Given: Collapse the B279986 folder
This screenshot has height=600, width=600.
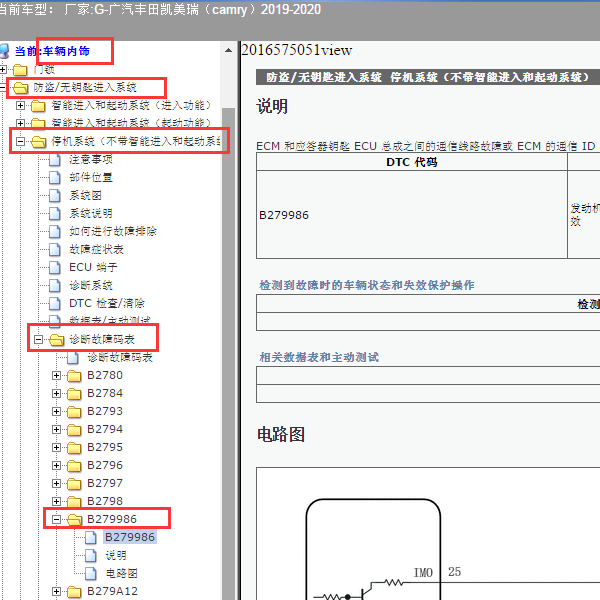Looking at the screenshot, I should 56,519.
